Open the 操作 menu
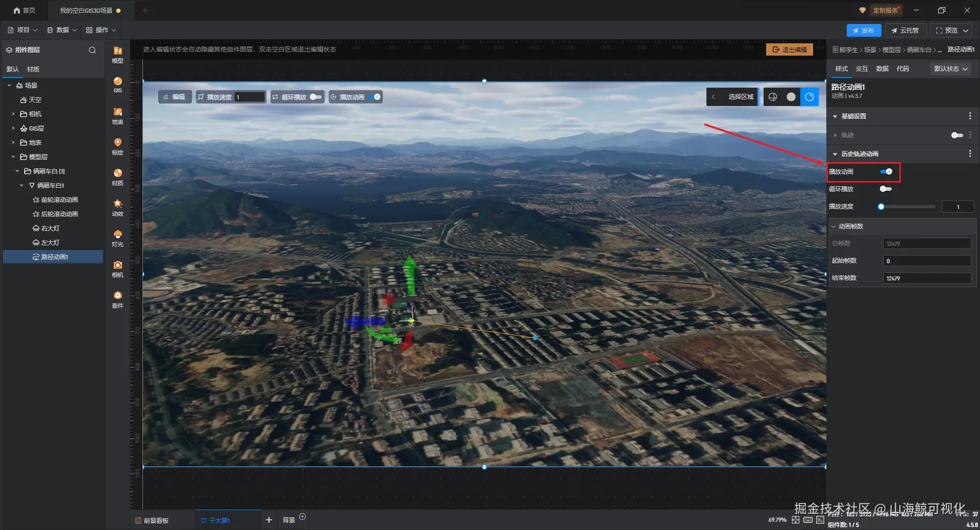980x530 pixels. (101, 30)
